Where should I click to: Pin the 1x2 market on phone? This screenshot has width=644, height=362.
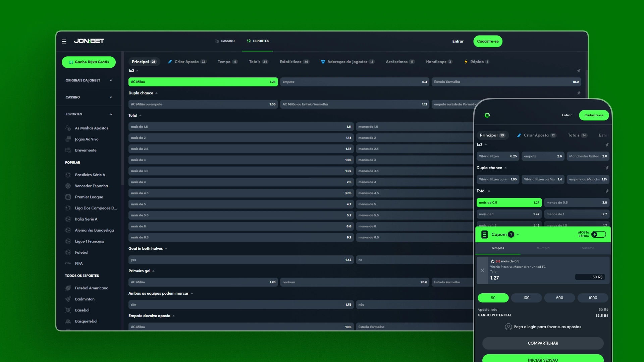click(x=607, y=145)
